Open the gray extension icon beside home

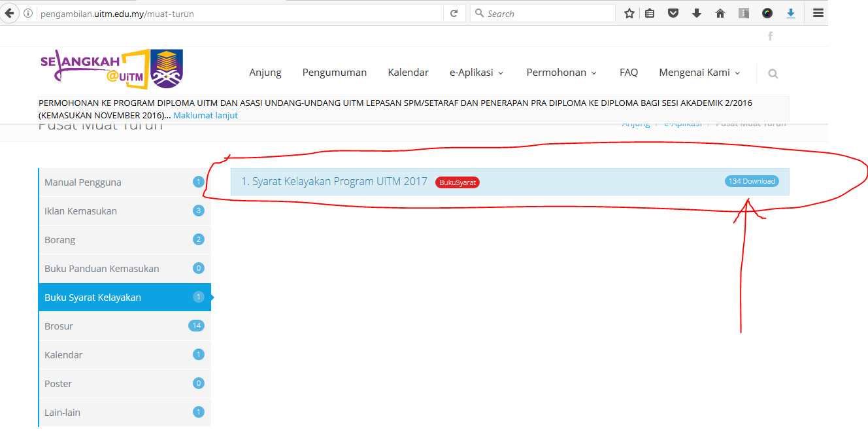point(744,13)
